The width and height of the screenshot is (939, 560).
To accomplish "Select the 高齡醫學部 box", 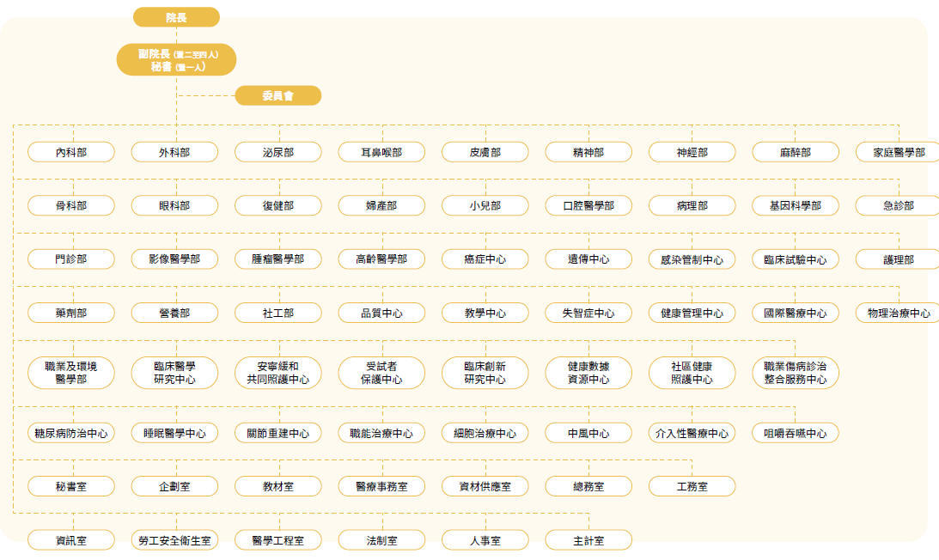I will point(381,259).
